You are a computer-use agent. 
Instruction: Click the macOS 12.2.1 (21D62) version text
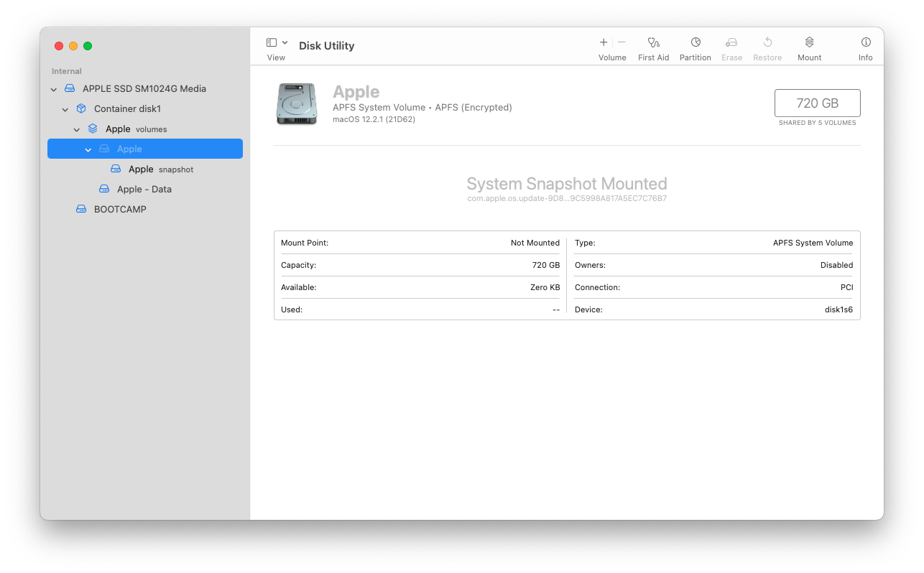[374, 119]
